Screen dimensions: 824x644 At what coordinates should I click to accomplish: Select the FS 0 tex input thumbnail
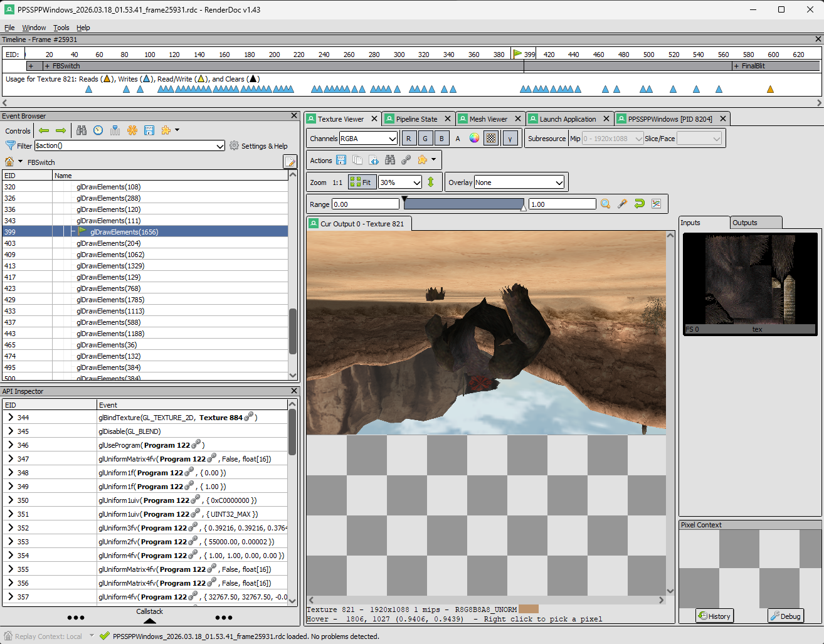[x=750, y=283]
